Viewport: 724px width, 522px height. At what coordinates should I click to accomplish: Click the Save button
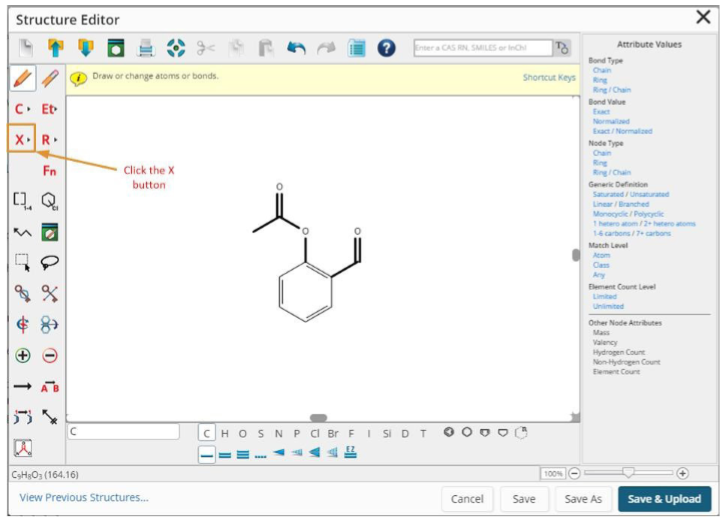click(x=524, y=499)
